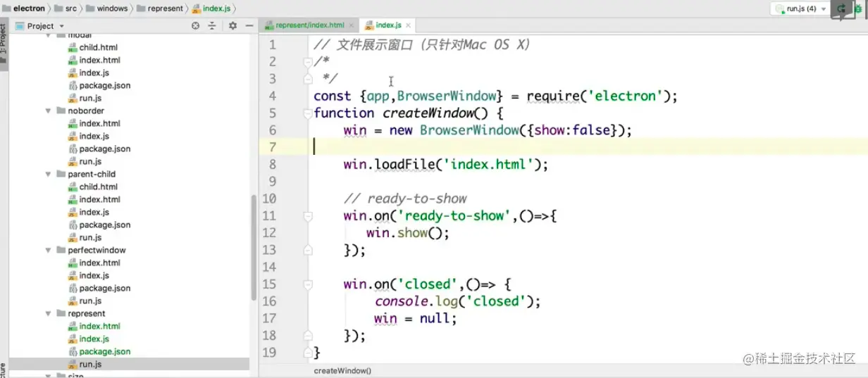Click the JS icon of run.js in perfectwindow
Viewport: 868px width, 378px height.
tap(73, 301)
